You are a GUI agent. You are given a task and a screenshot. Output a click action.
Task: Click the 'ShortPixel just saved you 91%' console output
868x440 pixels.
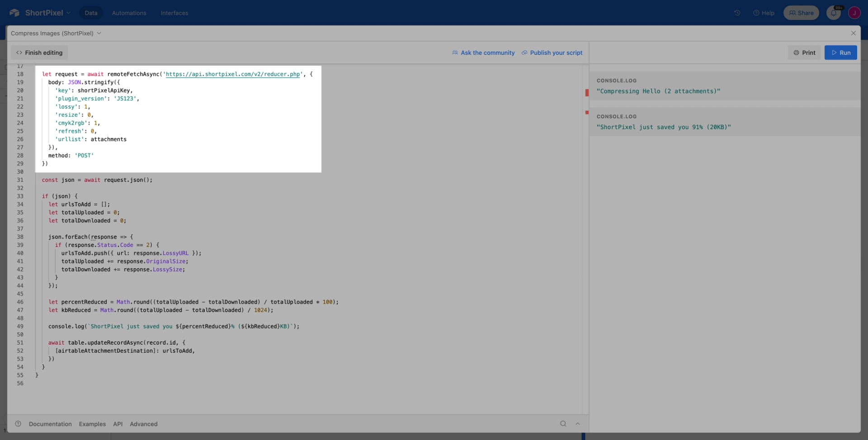click(x=664, y=127)
